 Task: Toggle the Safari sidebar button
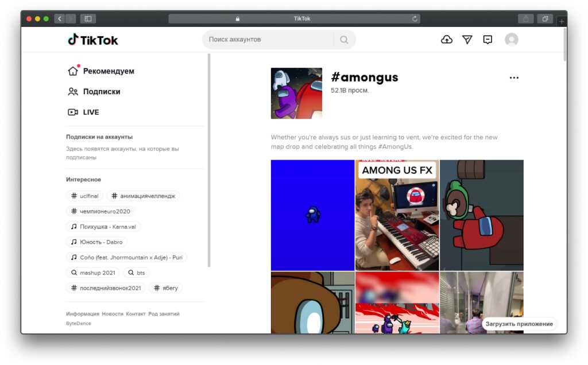click(x=88, y=19)
